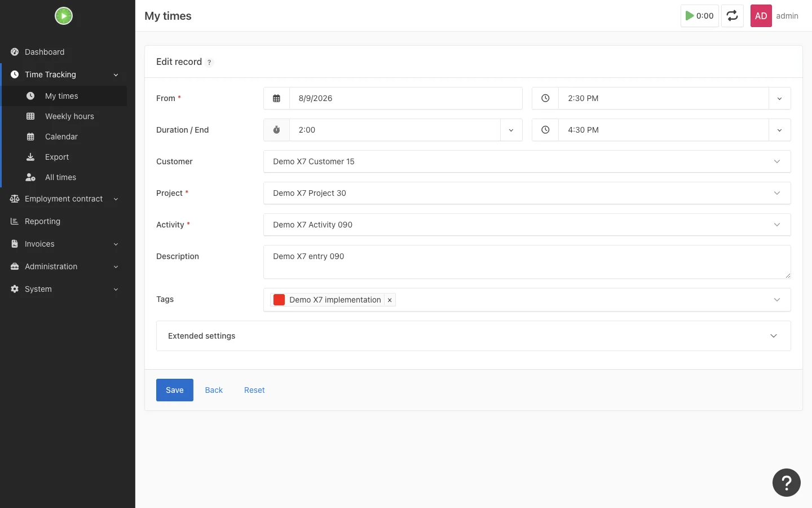The height and width of the screenshot is (508, 812).
Task: Click the Reporting chart icon
Action: coord(15,221)
